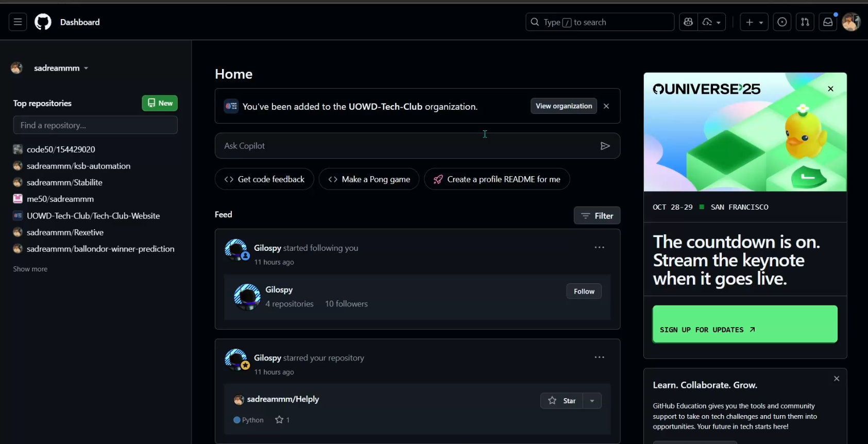Open the star lists dropdown arrow for Helply

(x=592, y=401)
